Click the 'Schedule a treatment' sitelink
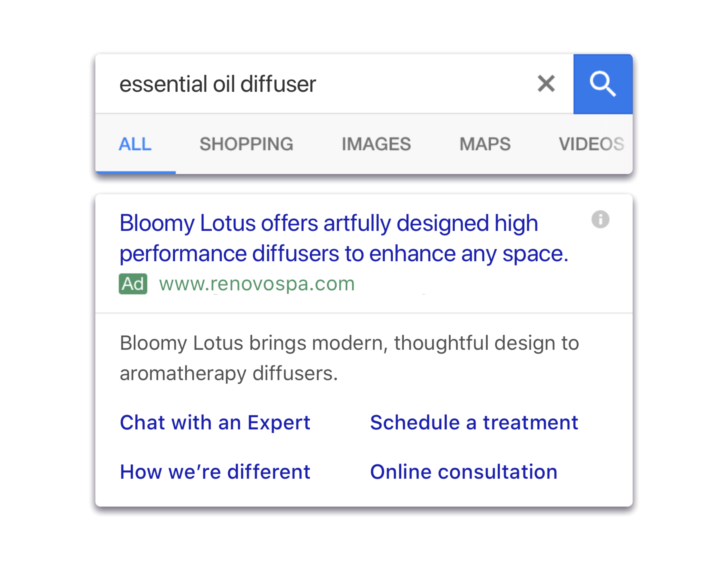Viewport: 728px width, 568px height. pyautogui.click(x=474, y=423)
